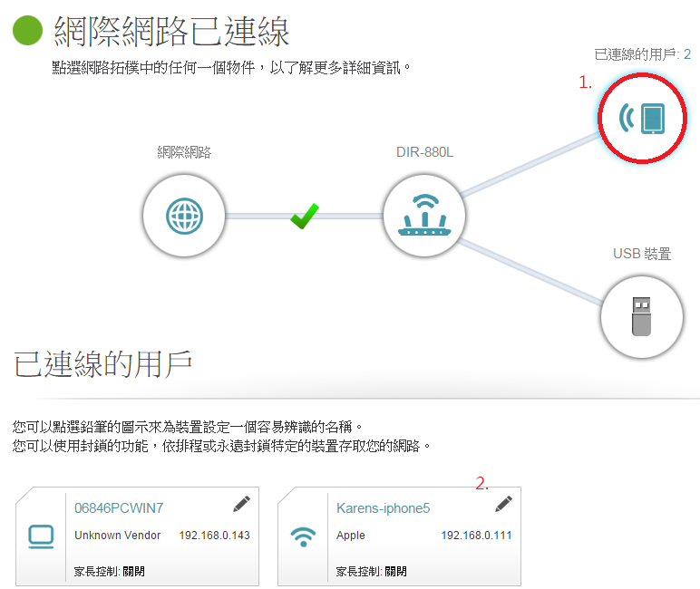Click IP address 192.168.0.111

click(476, 536)
